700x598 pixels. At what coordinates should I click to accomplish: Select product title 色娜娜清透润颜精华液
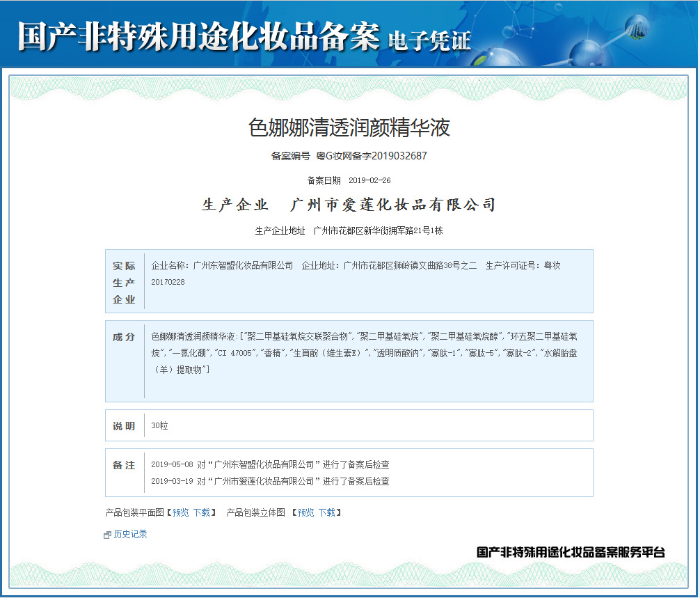tap(349, 127)
